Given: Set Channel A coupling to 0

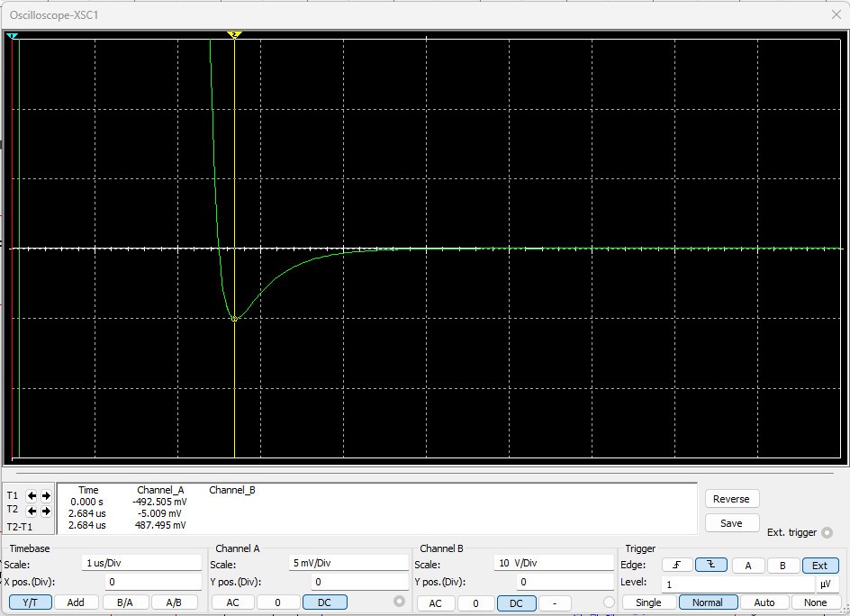Looking at the screenshot, I should pos(278,602).
